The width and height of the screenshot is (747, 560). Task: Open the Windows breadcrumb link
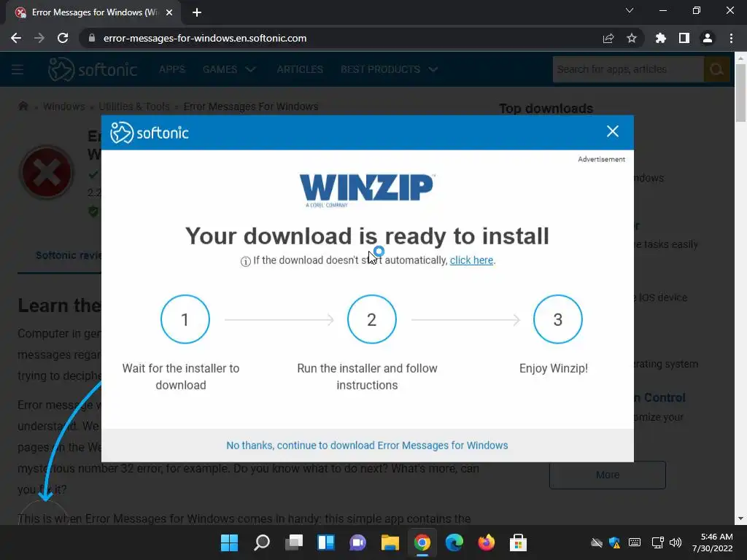click(x=64, y=106)
